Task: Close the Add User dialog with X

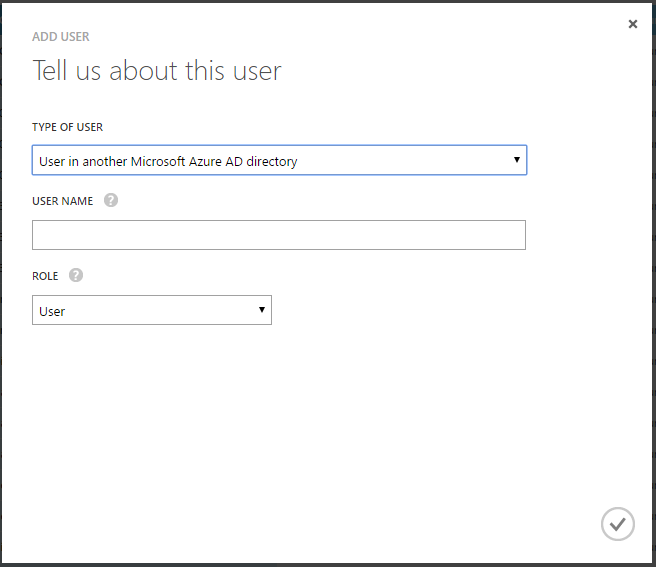Action: coord(633,24)
